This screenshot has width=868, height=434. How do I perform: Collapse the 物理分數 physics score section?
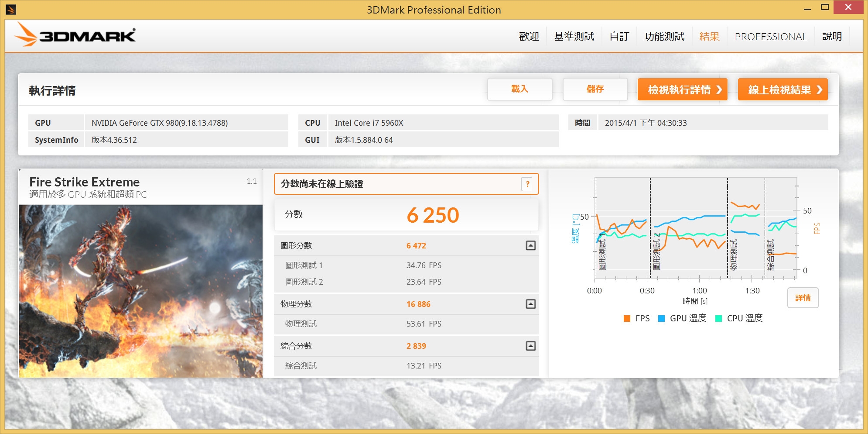[530, 304]
